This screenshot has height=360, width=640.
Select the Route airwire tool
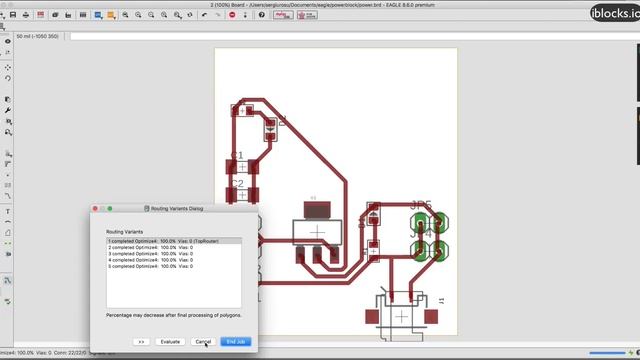[x=8, y=196]
